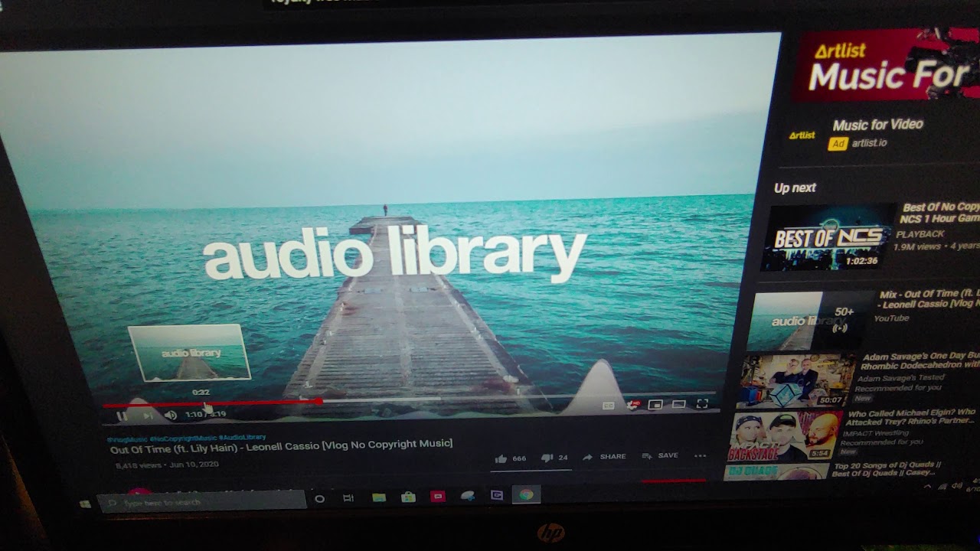Click the SHARE button

tap(604, 457)
